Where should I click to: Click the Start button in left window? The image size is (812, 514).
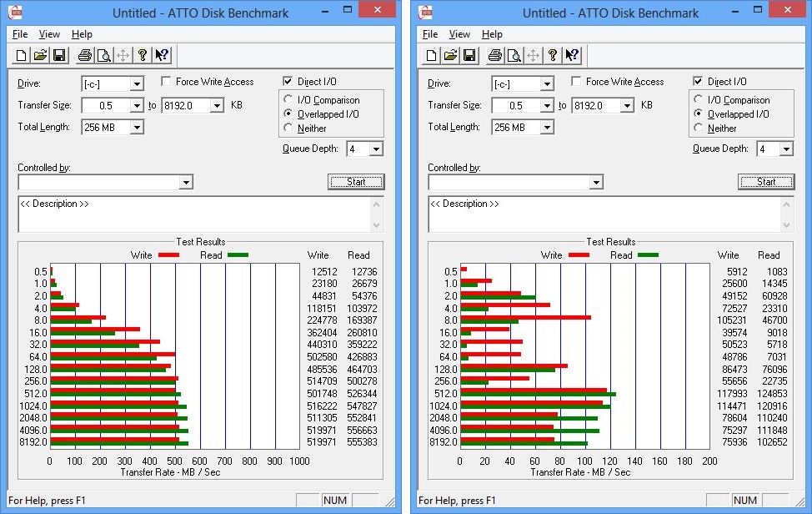coord(356,182)
